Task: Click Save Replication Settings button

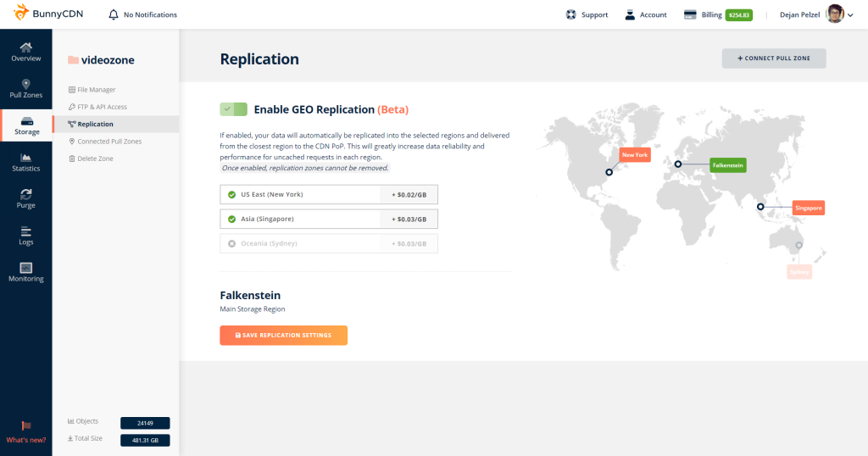Action: point(283,336)
